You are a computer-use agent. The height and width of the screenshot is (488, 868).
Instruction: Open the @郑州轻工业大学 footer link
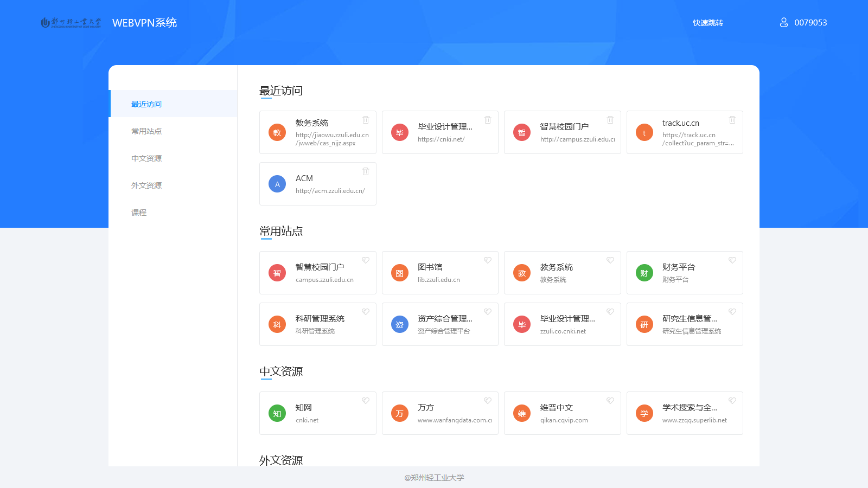tap(433, 478)
